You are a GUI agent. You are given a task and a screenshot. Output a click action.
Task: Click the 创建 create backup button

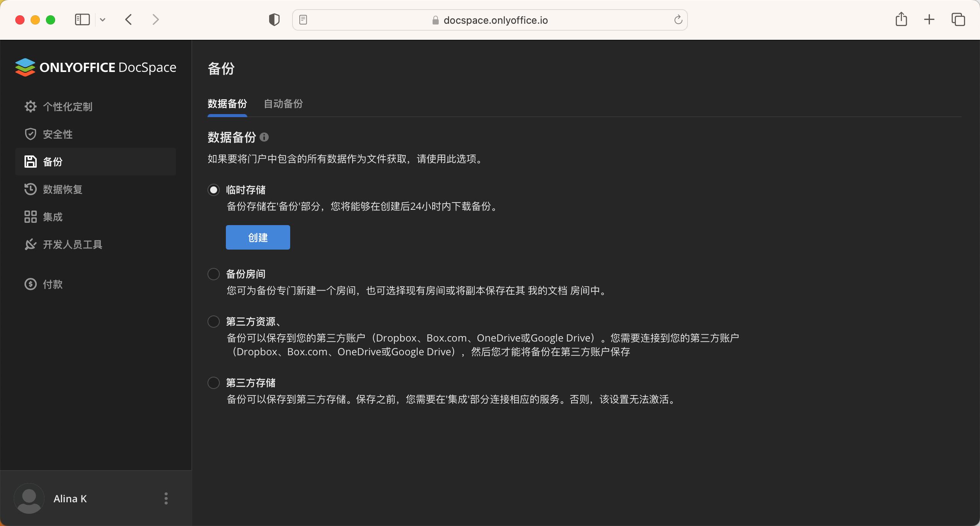(x=258, y=237)
